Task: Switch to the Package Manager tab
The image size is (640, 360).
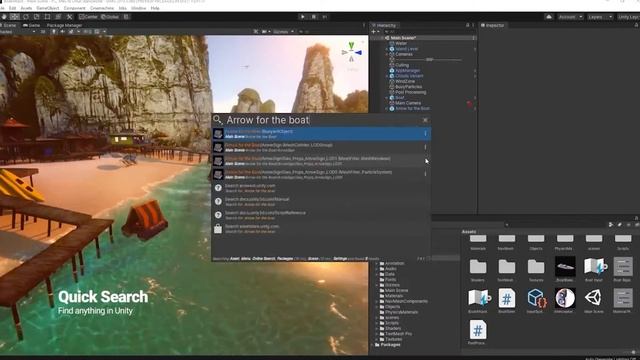Action: pyautogui.click(x=64, y=25)
